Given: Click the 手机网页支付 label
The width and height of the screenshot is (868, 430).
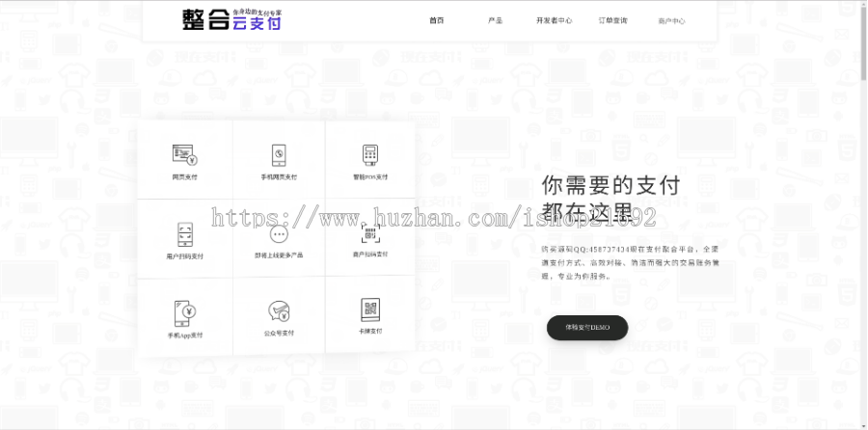Looking at the screenshot, I should (x=279, y=177).
